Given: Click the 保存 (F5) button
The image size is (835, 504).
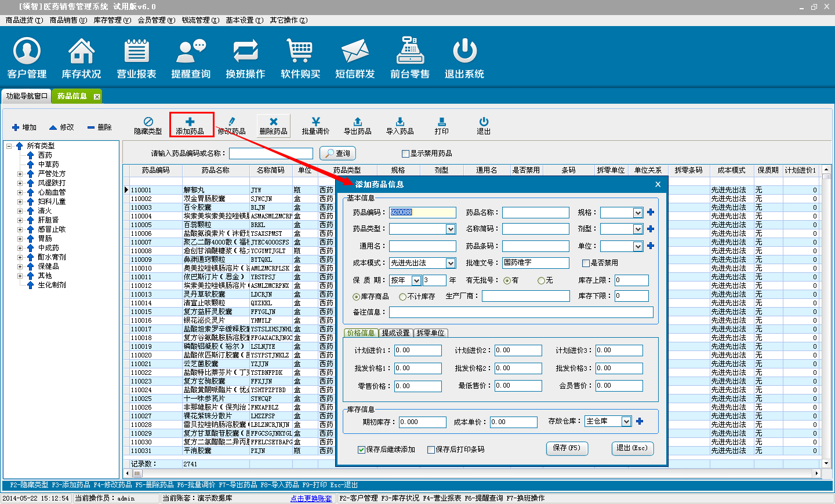Looking at the screenshot, I should pos(567,448).
